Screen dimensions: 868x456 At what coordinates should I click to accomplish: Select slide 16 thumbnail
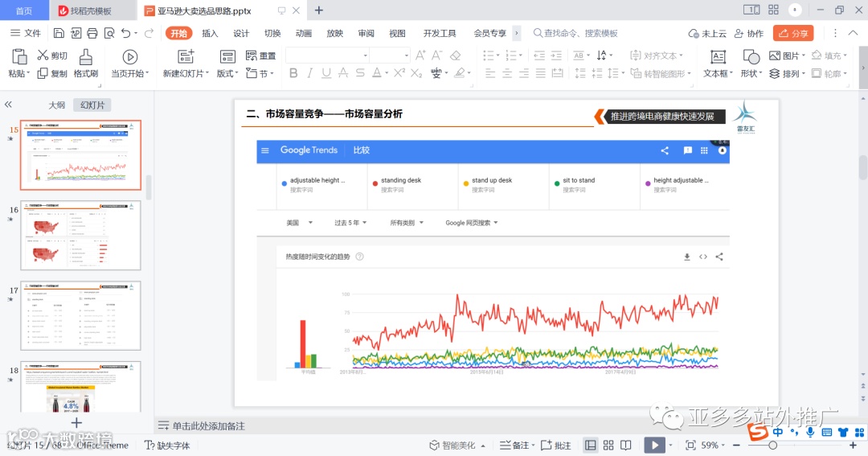tap(81, 235)
